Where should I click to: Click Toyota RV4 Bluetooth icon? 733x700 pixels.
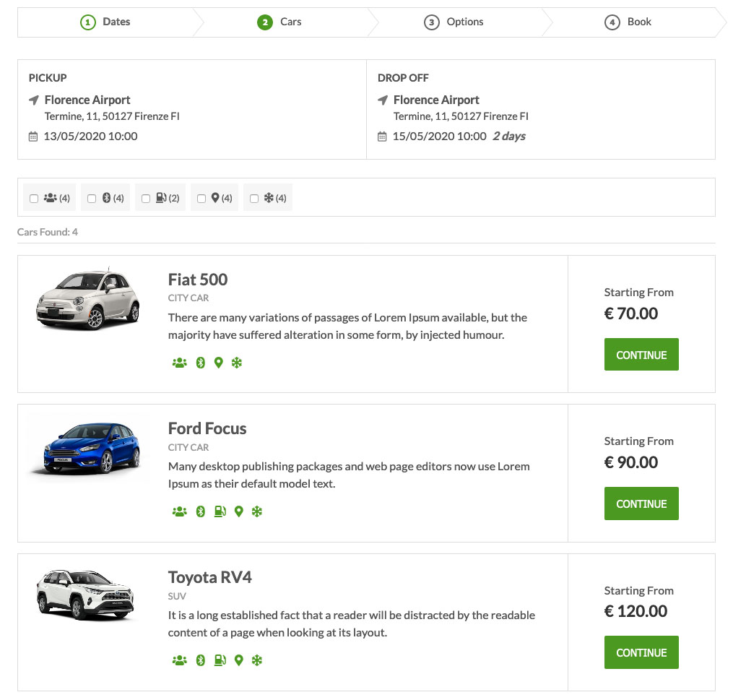201,660
